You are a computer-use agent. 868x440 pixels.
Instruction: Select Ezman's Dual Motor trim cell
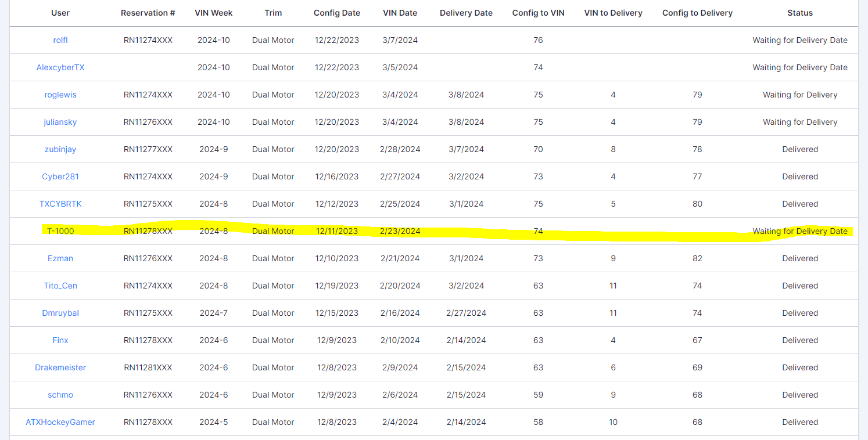pyautogui.click(x=273, y=258)
